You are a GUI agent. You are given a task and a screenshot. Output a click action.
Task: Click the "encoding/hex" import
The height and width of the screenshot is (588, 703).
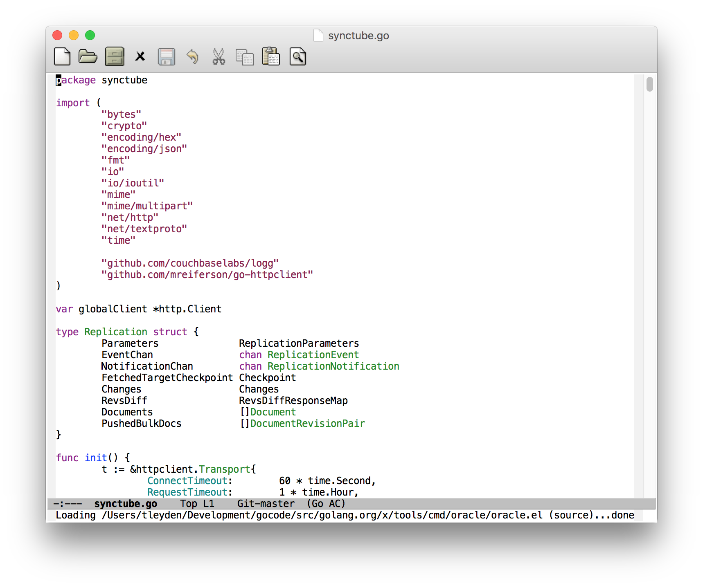click(x=141, y=137)
